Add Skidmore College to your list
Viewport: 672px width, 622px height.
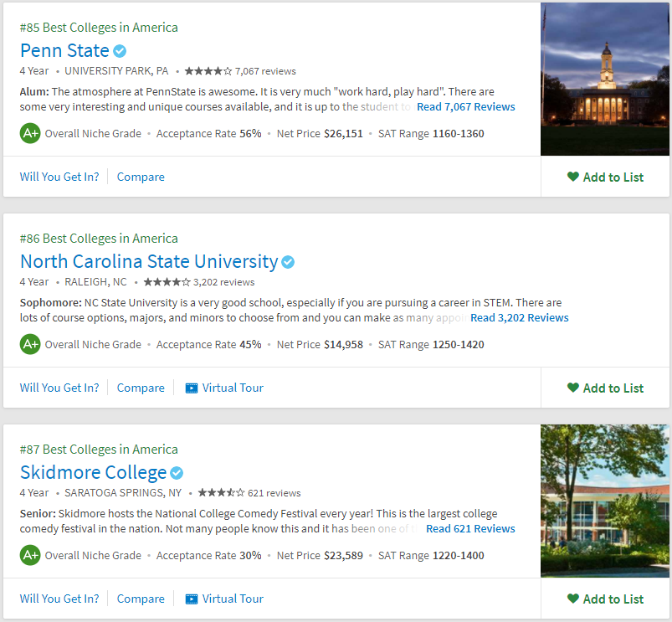[x=605, y=599]
